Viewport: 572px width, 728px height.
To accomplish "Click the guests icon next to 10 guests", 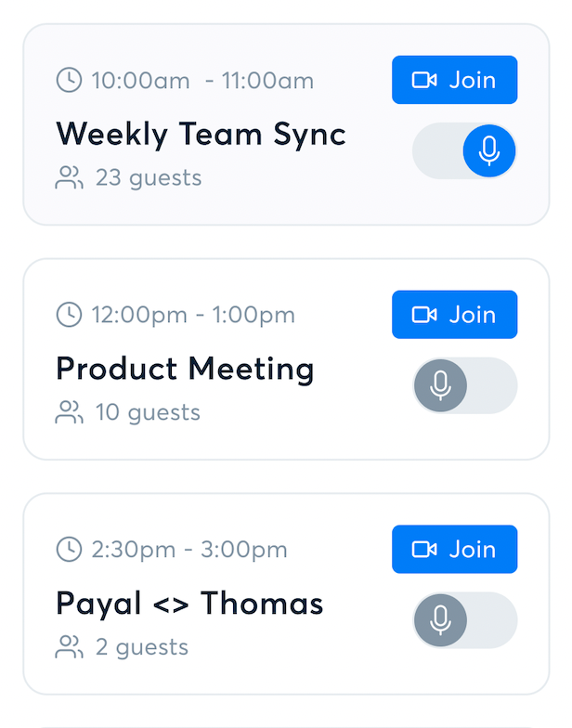I will click(70, 412).
